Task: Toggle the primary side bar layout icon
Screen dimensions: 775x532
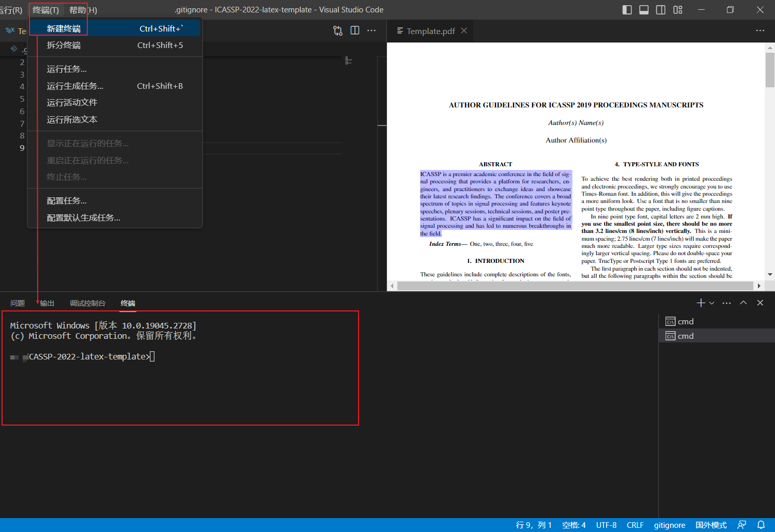Action: 627,10
